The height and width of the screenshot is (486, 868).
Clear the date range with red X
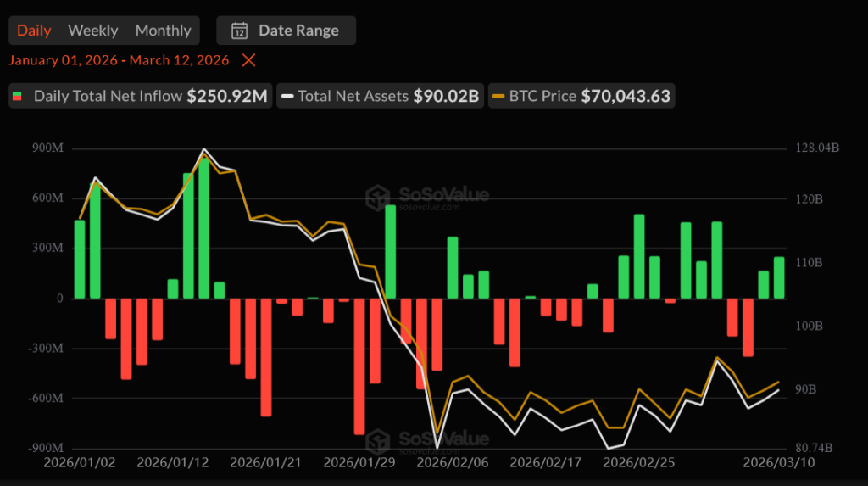(x=248, y=60)
